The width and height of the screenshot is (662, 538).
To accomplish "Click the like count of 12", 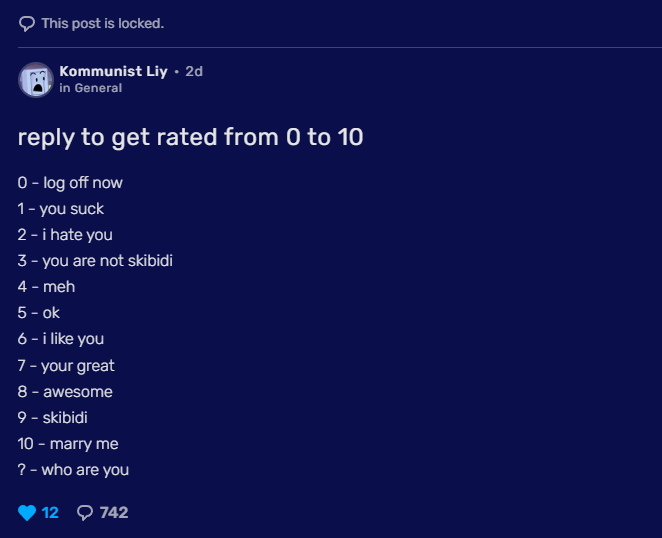I will (50, 513).
